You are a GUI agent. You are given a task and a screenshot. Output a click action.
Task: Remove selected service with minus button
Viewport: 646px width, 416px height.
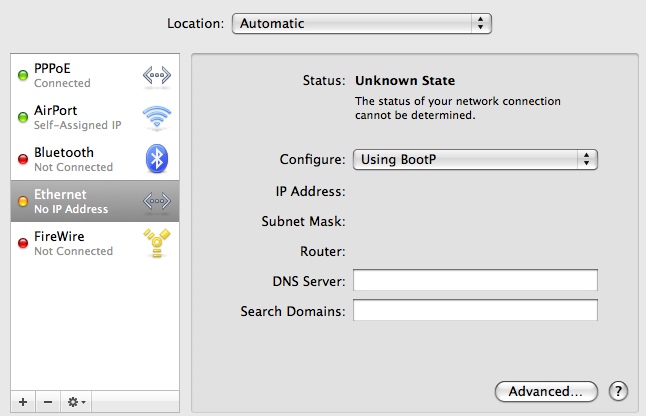pyautogui.click(x=48, y=402)
